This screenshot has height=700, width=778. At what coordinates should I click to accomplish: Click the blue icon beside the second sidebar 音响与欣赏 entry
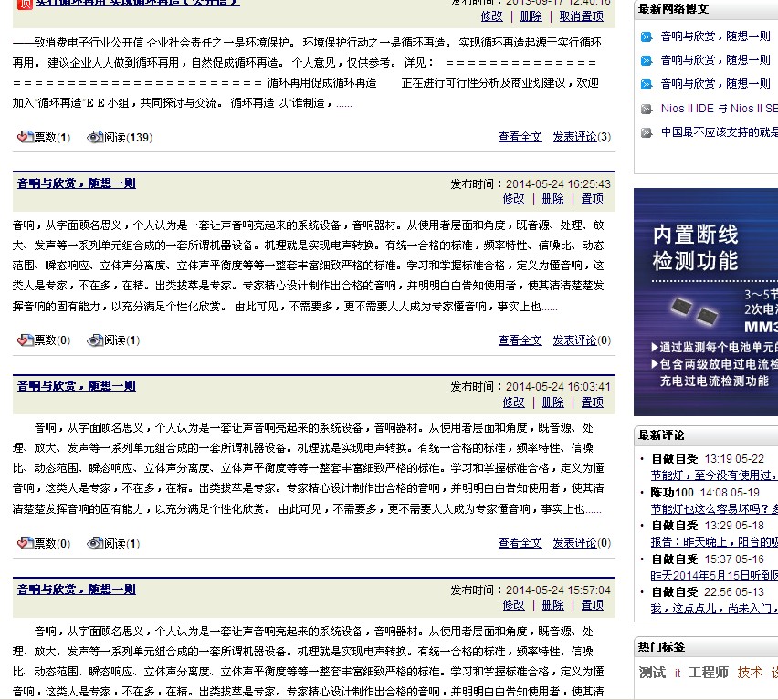pos(646,60)
